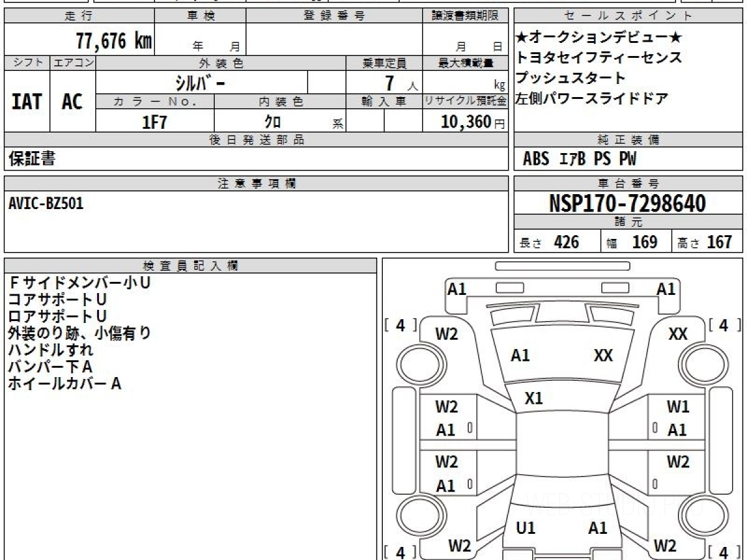Click the ハンドルすれ note
This screenshot has width=747, height=560.
point(50,350)
